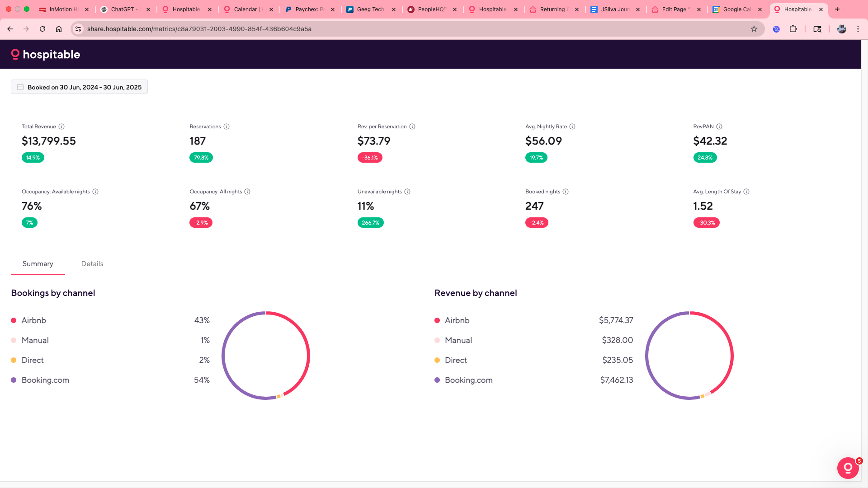Click the Unavailable nights info icon
The height and width of the screenshot is (488, 868).
tap(407, 192)
